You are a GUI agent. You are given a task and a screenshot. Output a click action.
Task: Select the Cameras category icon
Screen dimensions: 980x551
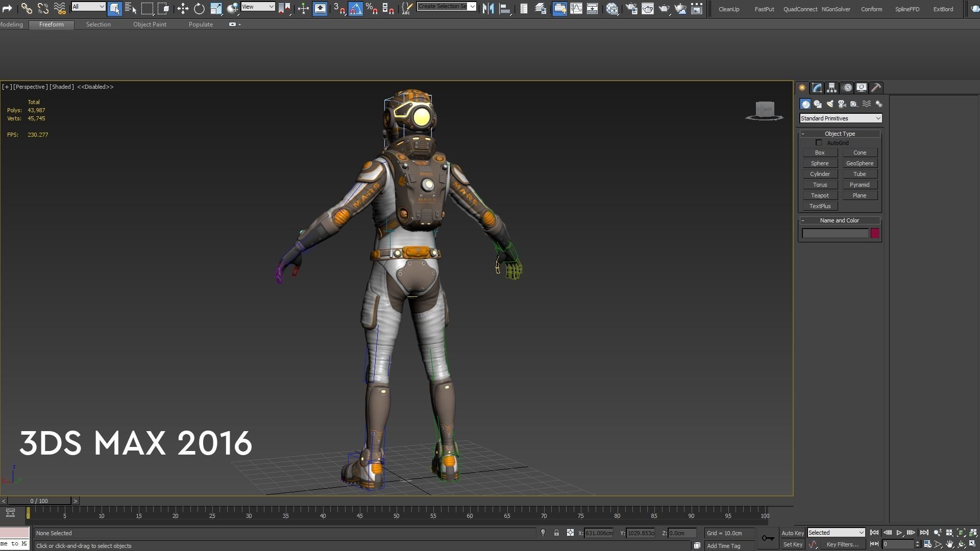[x=842, y=104]
